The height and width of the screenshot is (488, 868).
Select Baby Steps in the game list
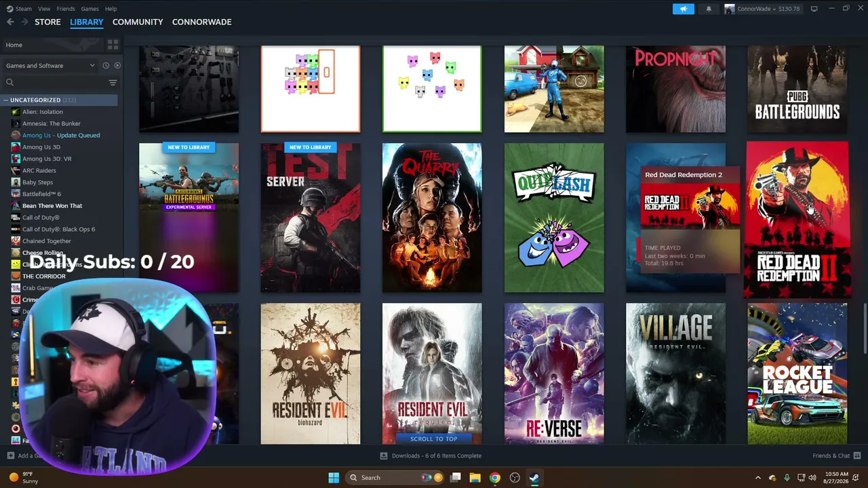(37, 182)
